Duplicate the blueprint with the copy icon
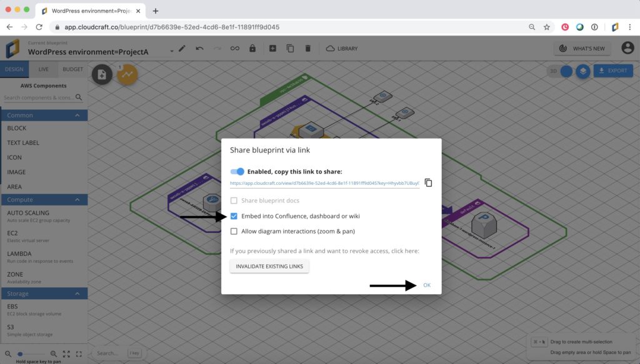640x364 pixels. tap(290, 48)
